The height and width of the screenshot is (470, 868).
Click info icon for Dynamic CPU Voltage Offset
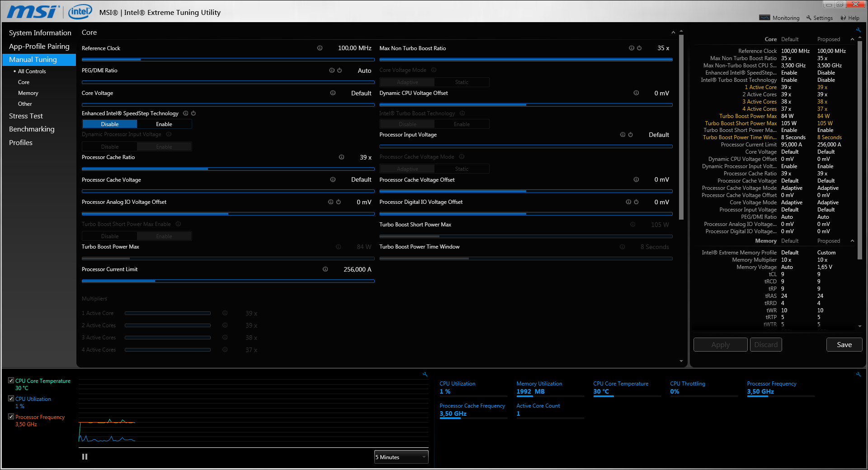pos(636,93)
